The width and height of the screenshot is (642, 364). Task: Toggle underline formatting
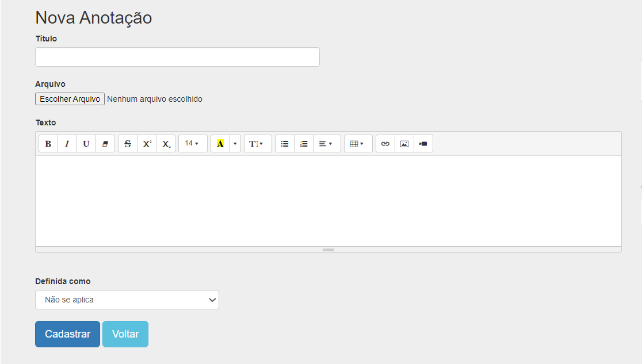click(x=86, y=144)
